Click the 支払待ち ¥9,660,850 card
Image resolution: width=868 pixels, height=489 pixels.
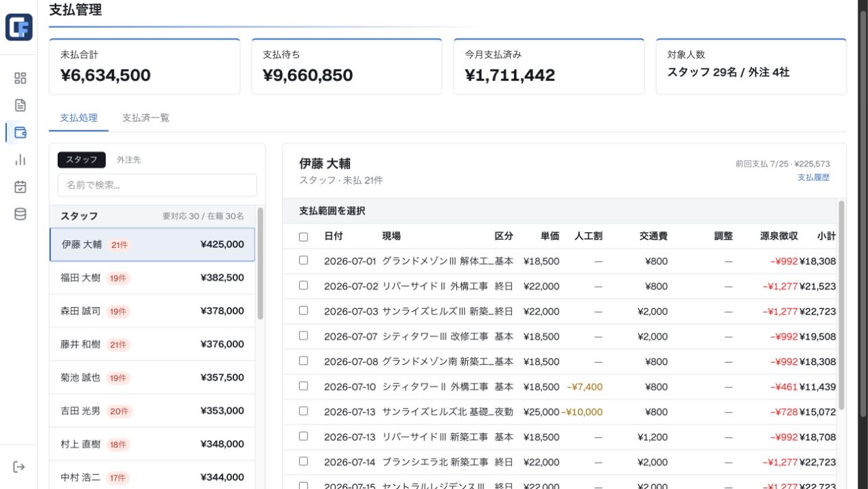[x=347, y=66]
